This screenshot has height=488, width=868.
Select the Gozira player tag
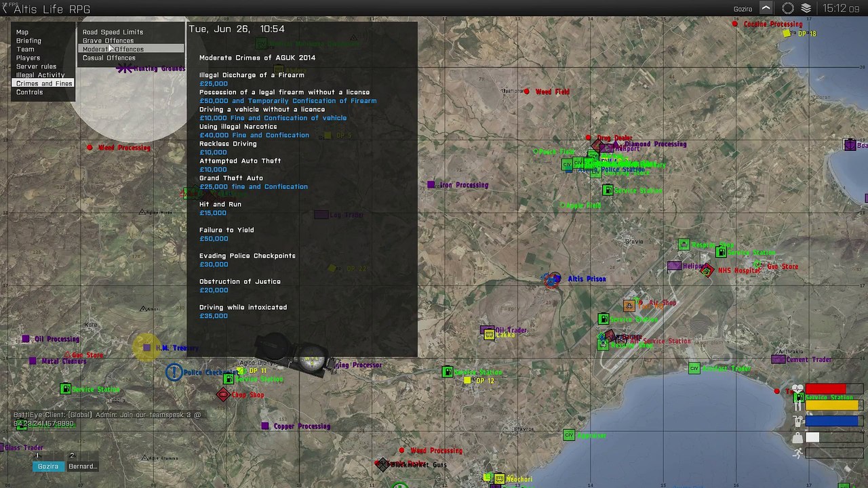coord(47,466)
